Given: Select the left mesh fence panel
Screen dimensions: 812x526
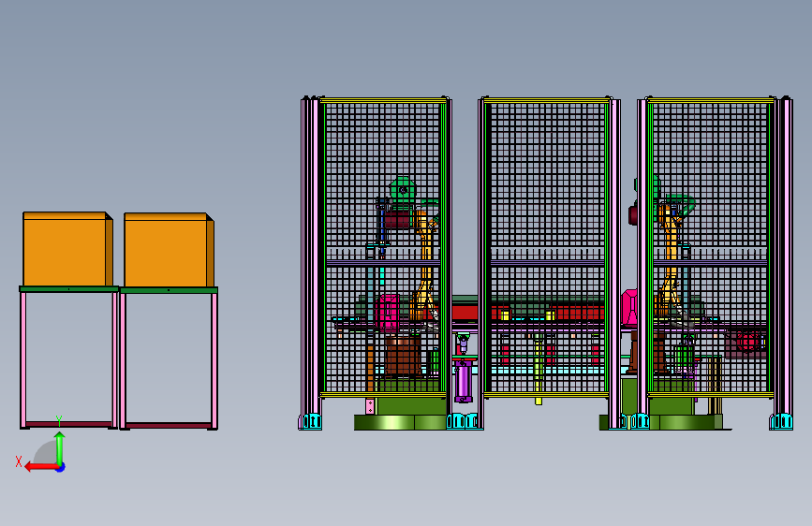Looking at the screenshot, I should 383,247.
